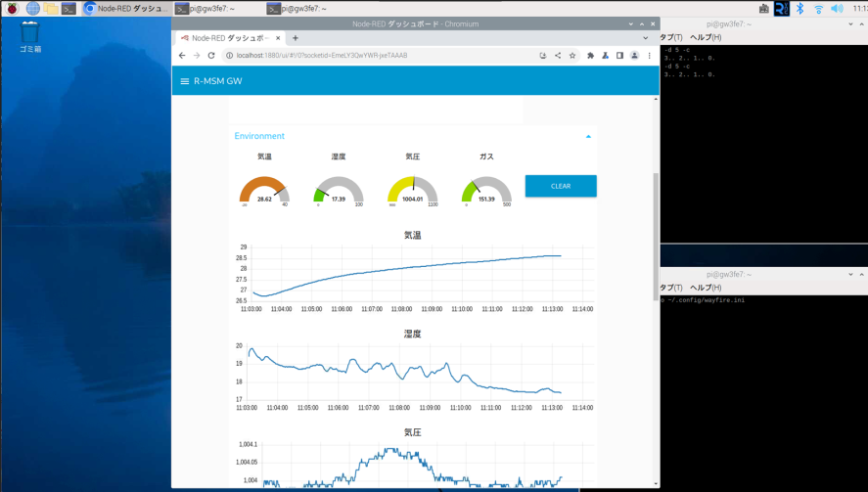Open the Node-RED dashboard hamburger menu
The height and width of the screenshot is (492, 868).
pyautogui.click(x=184, y=81)
